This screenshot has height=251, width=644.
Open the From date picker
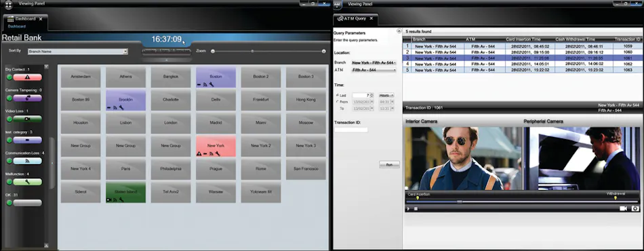372,102
